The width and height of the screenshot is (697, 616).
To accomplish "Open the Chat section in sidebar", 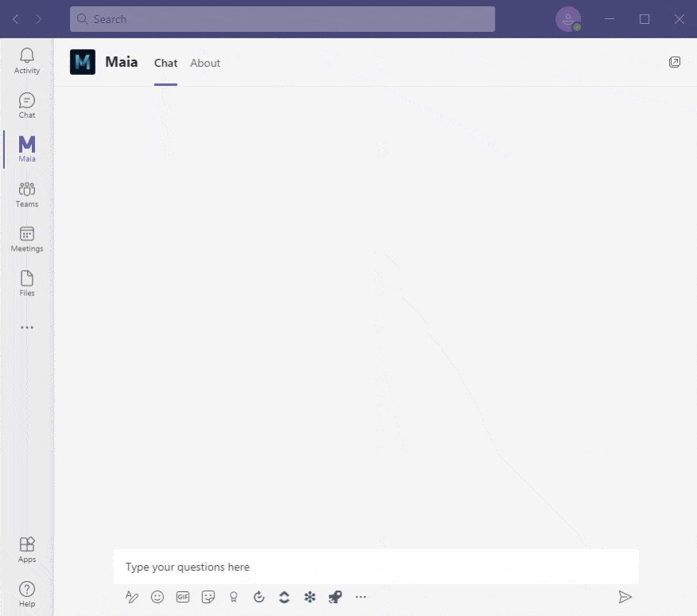I will click(x=27, y=105).
